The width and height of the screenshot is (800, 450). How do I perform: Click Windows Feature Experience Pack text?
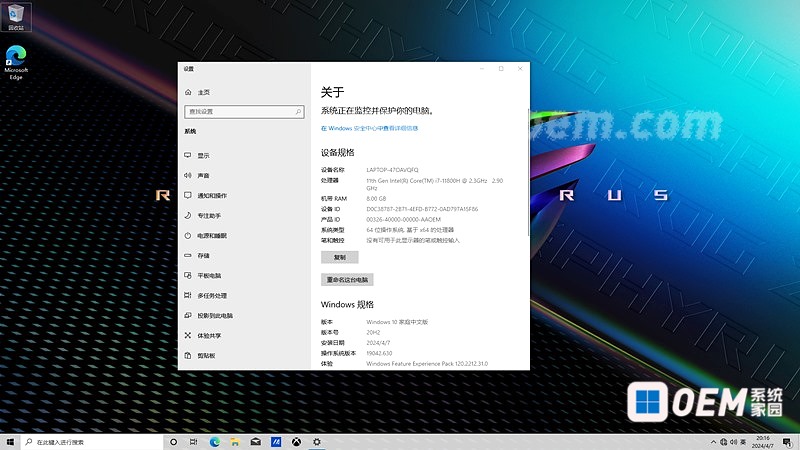click(x=427, y=364)
